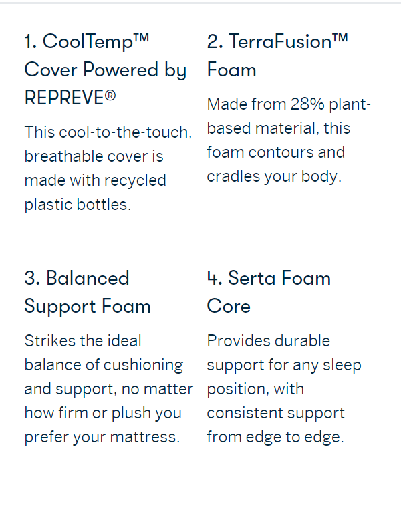Image resolution: width=401 pixels, height=532 pixels.
Task: Click the text "from edge to edge"
Action: point(275,437)
